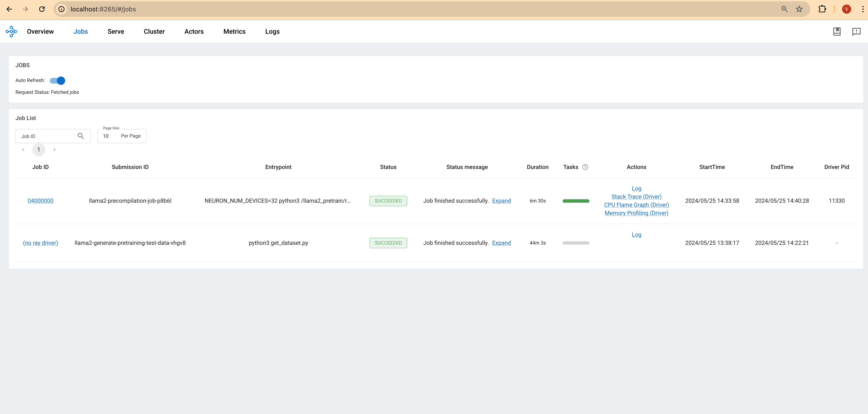Bookmark this page with star icon

[x=799, y=9]
